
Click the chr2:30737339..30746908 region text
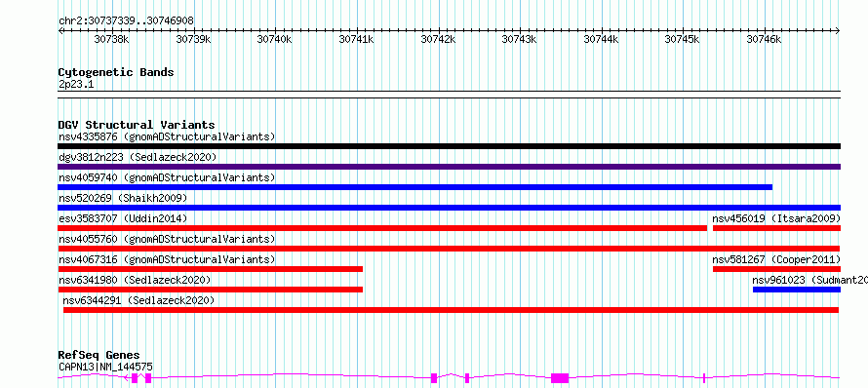pyautogui.click(x=126, y=21)
